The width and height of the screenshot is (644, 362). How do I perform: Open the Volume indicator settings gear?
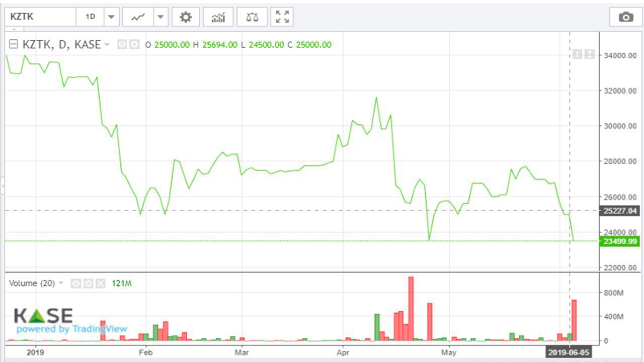(89, 284)
